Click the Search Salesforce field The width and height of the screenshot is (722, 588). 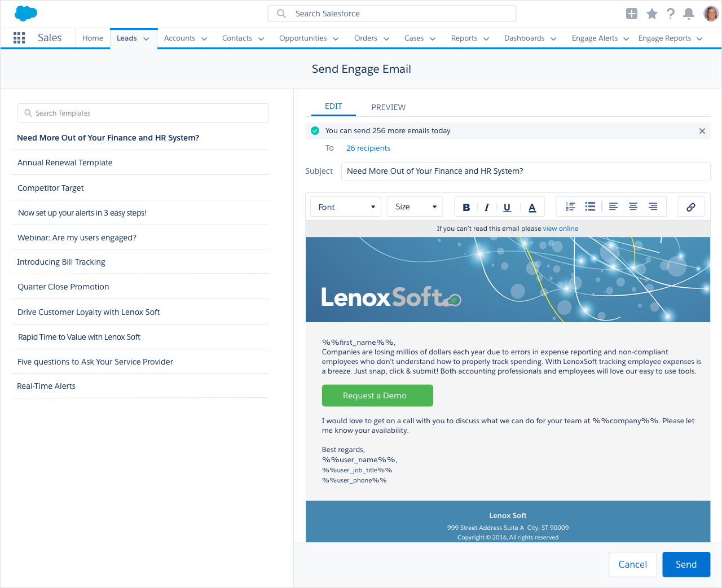[392, 14]
